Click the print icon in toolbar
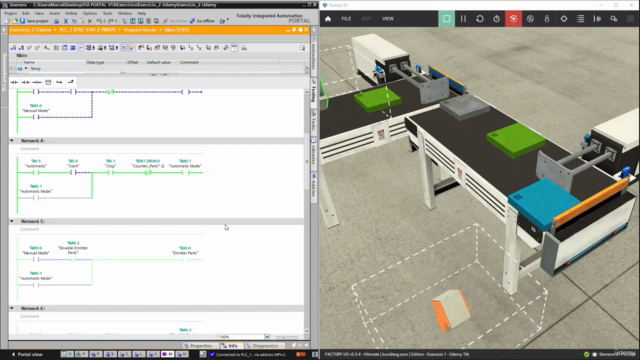The width and height of the screenshot is (640, 360). click(56, 21)
